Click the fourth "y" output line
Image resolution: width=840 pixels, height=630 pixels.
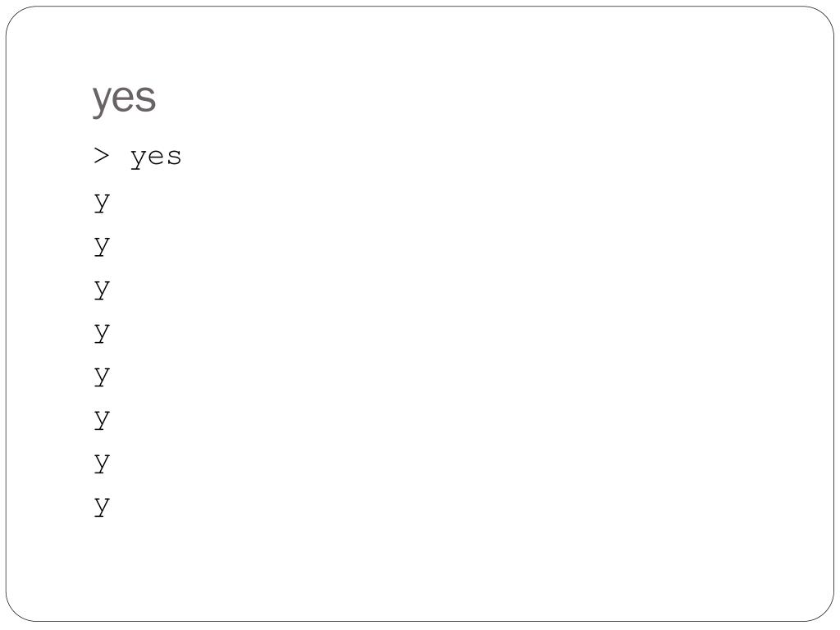coord(102,333)
